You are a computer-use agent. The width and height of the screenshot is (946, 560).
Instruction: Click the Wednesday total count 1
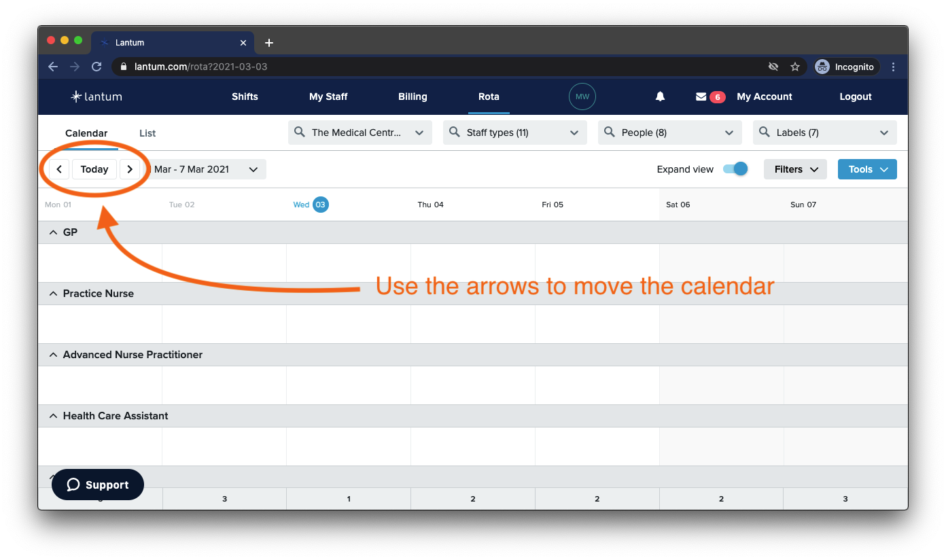coord(349,499)
